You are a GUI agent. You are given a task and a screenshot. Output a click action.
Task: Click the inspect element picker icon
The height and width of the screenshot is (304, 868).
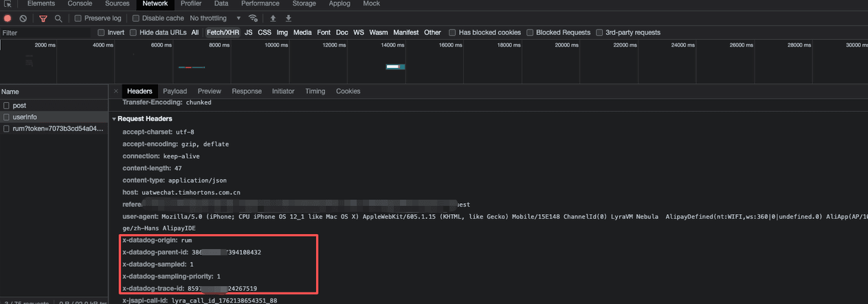point(8,4)
